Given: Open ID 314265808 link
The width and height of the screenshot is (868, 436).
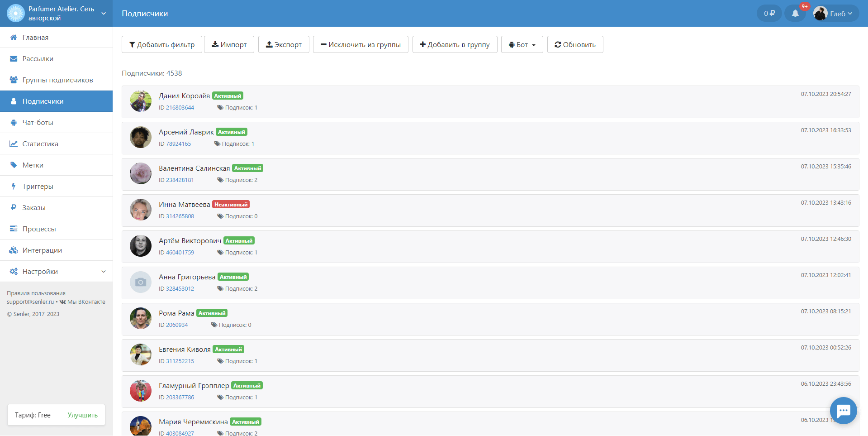Looking at the screenshot, I should [x=176, y=216].
